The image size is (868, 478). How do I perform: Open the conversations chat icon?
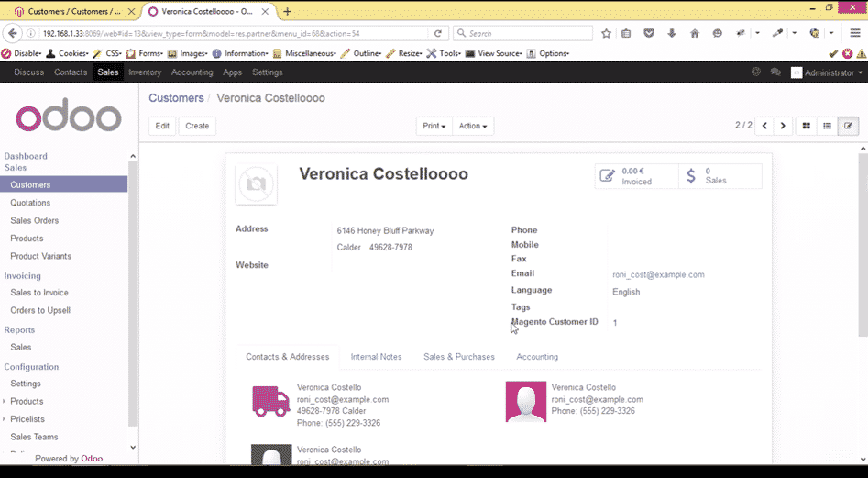coord(775,72)
